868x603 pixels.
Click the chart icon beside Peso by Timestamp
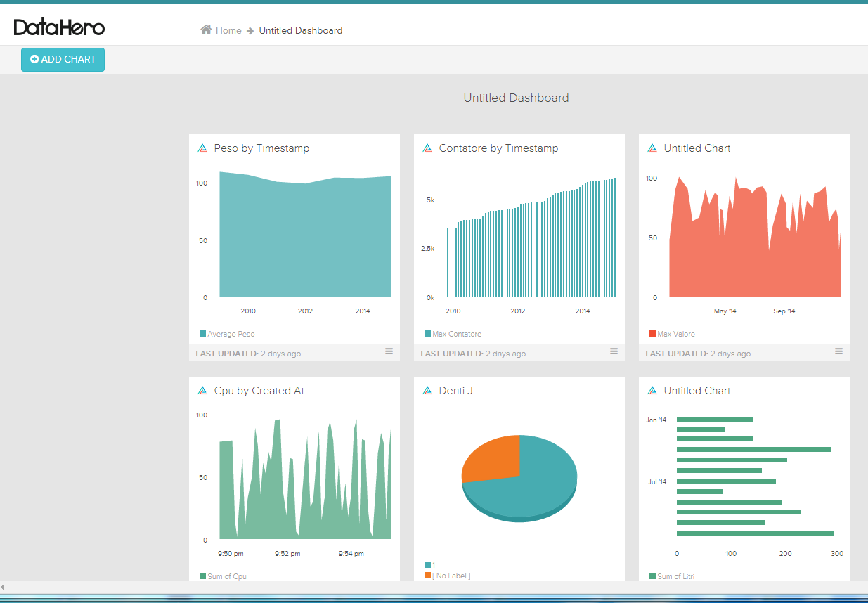[x=202, y=148]
